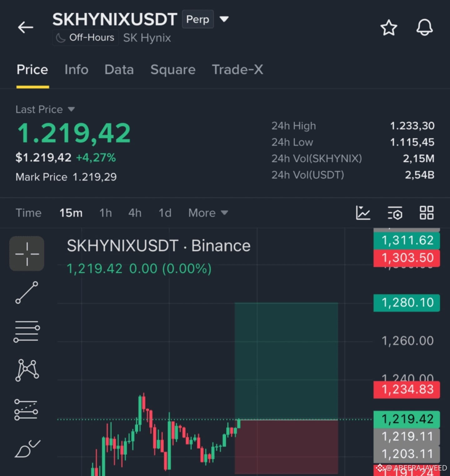This screenshot has height=476, width=450.
Task: Select the crosshair cursor tool
Action: click(x=27, y=254)
